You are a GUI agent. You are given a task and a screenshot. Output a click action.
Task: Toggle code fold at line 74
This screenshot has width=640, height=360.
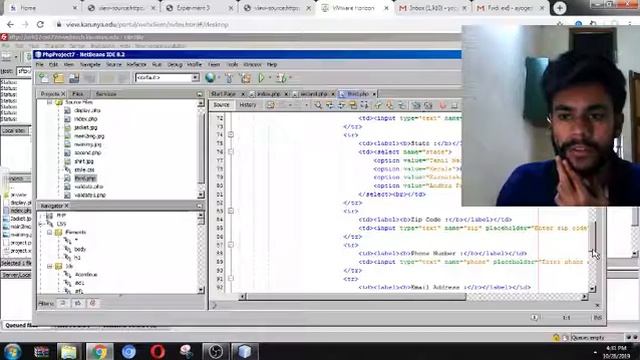click(x=231, y=135)
